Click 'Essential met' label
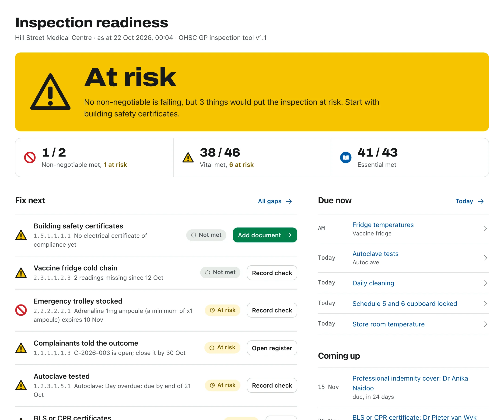 (x=377, y=165)
